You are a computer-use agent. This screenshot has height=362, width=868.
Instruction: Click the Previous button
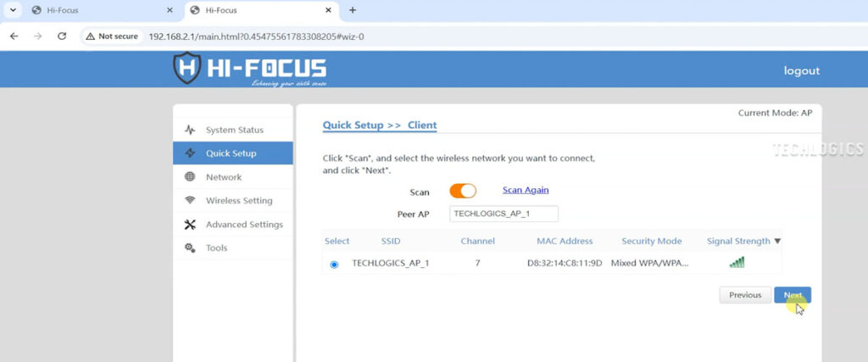coord(745,295)
